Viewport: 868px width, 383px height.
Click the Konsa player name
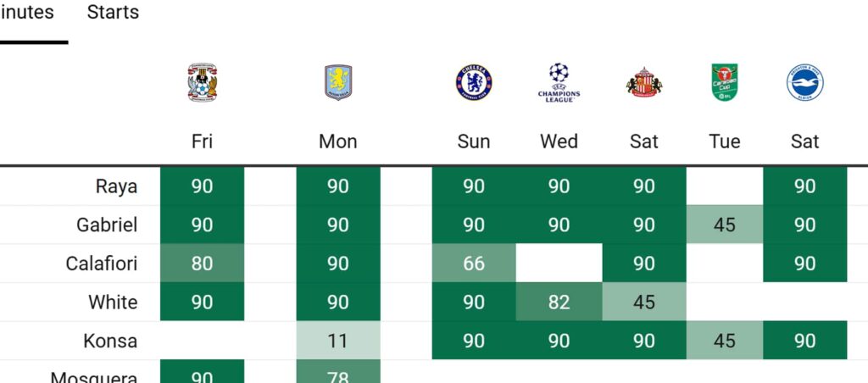point(110,341)
